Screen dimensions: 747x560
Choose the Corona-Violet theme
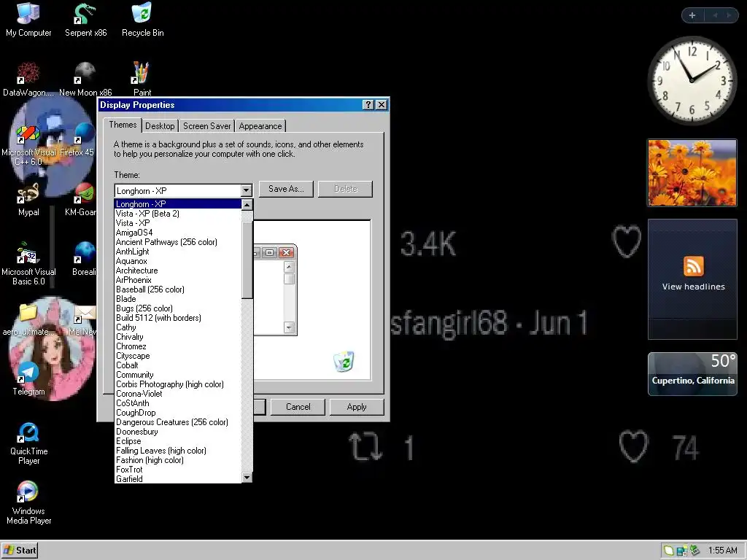tap(178, 394)
